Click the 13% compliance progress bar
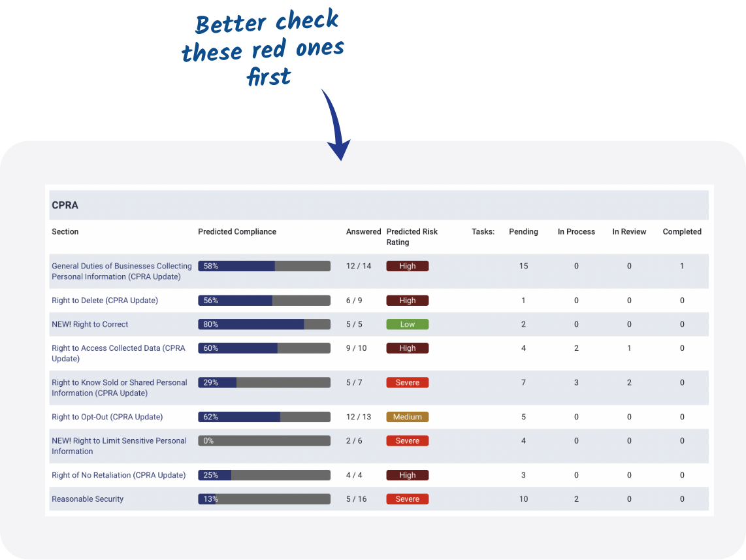The height and width of the screenshot is (560, 746). pyautogui.click(x=264, y=499)
